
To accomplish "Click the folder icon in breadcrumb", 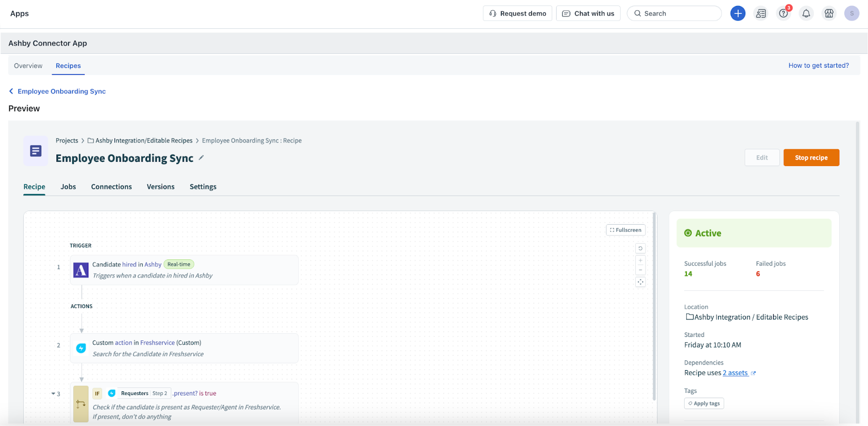I will [x=91, y=141].
